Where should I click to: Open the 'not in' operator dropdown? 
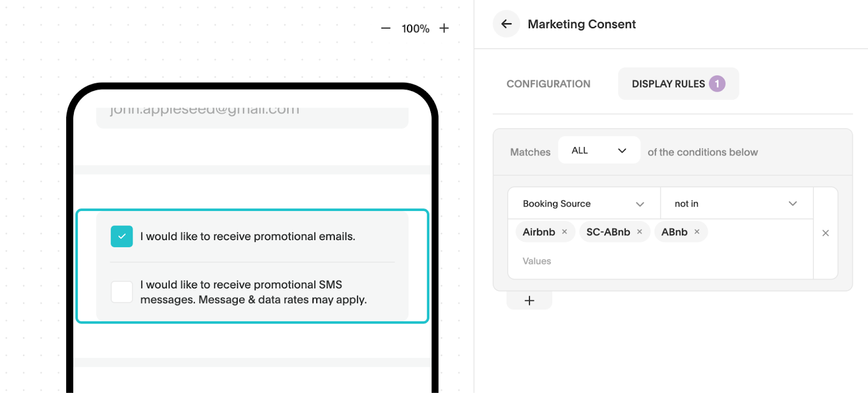click(736, 204)
